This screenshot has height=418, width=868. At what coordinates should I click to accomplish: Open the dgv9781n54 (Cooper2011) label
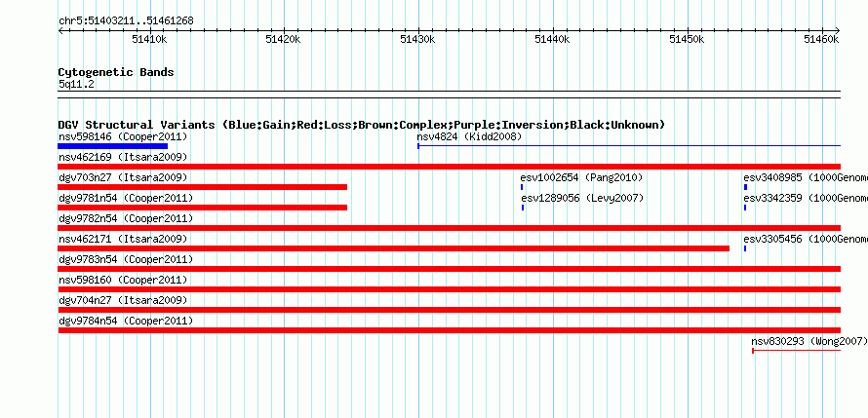[126, 198]
